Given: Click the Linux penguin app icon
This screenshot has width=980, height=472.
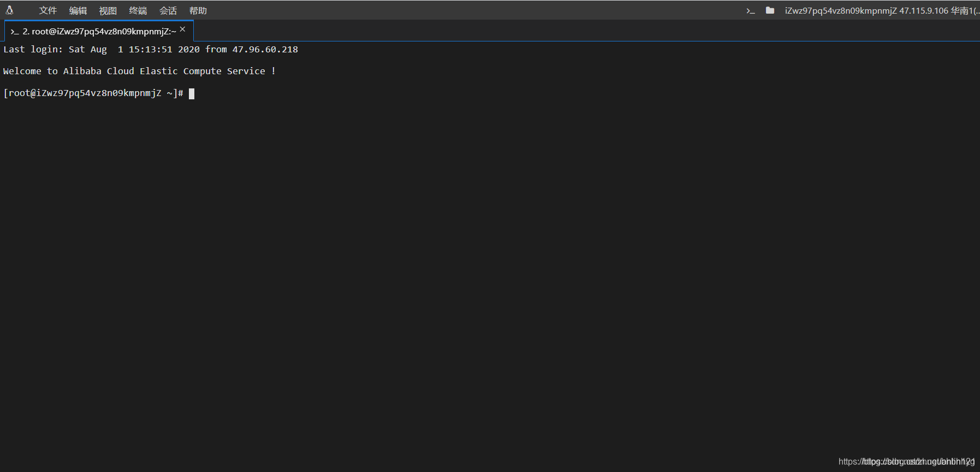Looking at the screenshot, I should click(x=9, y=10).
